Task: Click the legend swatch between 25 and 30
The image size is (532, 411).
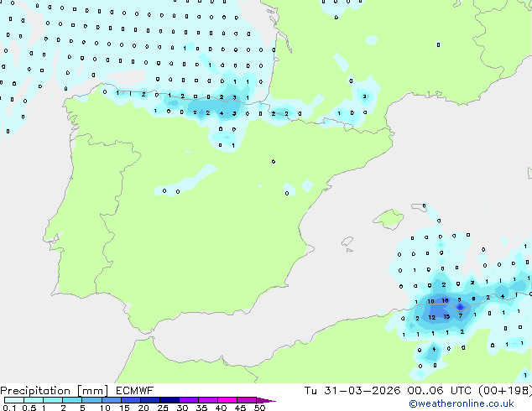Action: click(169, 400)
